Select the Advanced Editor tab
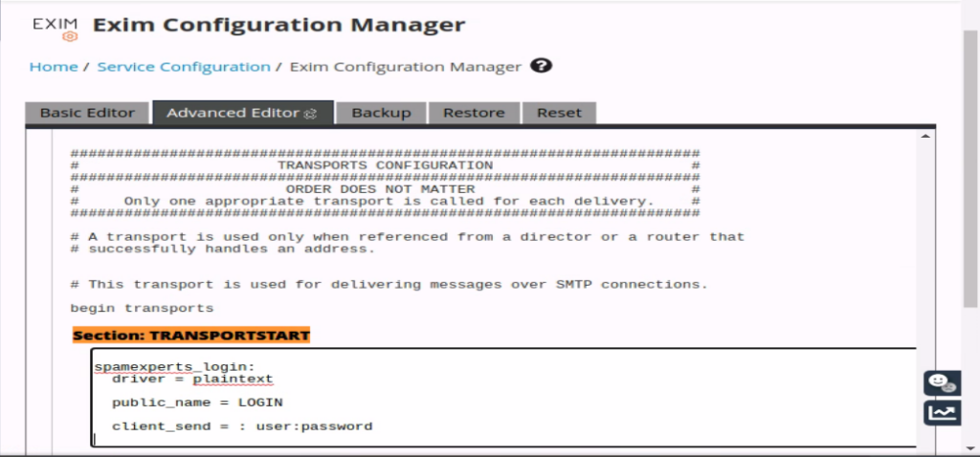Viewport: 980px width, 457px height. pyautogui.click(x=242, y=113)
